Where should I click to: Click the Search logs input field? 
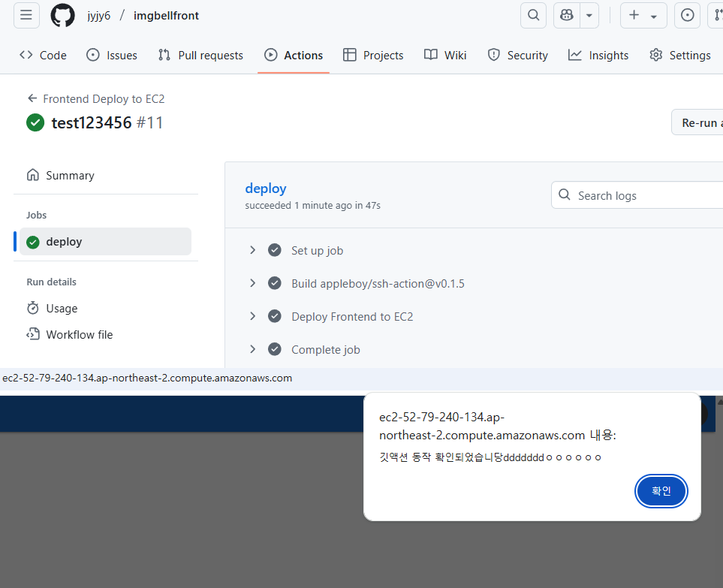click(646, 195)
